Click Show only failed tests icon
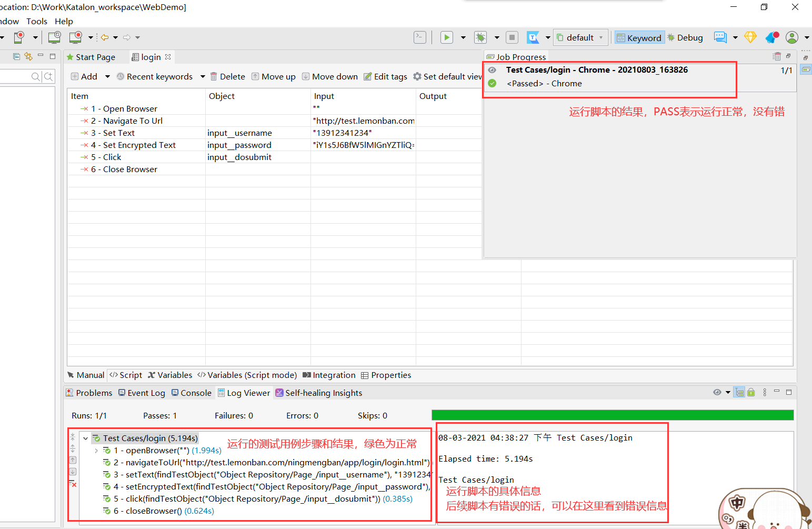The width and height of the screenshot is (812, 529). [x=73, y=483]
